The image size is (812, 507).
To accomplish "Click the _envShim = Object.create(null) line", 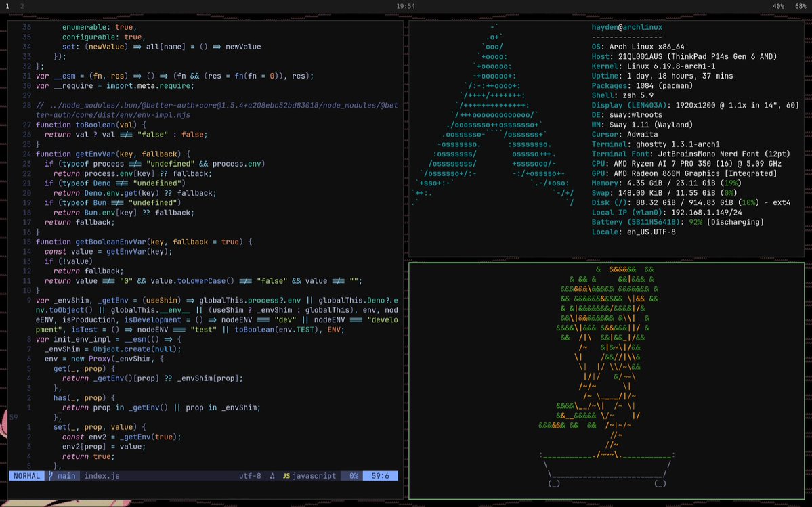I will point(113,349).
